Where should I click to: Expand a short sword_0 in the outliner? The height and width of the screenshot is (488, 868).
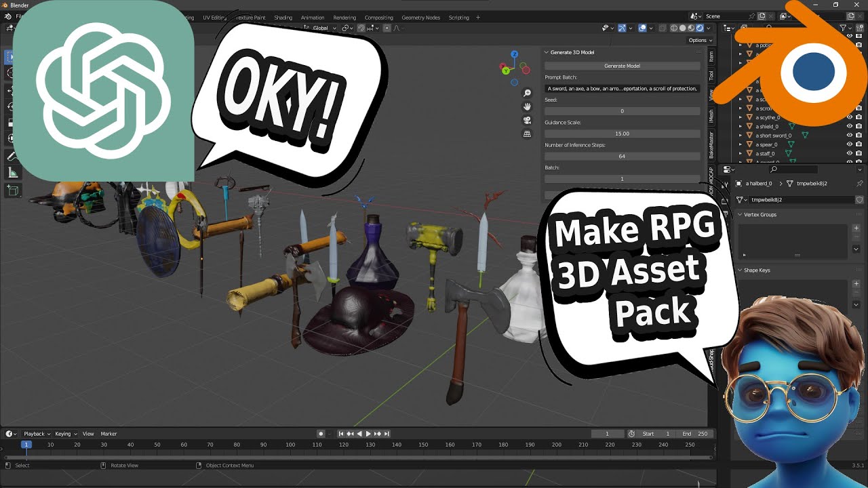741,136
